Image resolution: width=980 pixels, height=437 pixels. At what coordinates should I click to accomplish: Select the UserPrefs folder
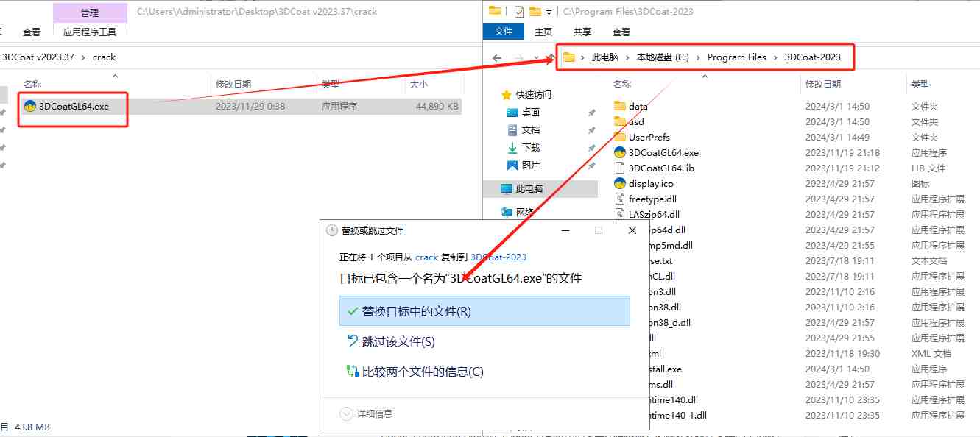click(650, 137)
